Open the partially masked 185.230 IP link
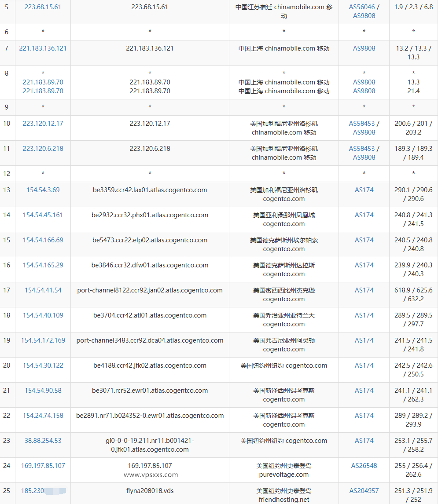This screenshot has width=438, height=504. point(44,491)
